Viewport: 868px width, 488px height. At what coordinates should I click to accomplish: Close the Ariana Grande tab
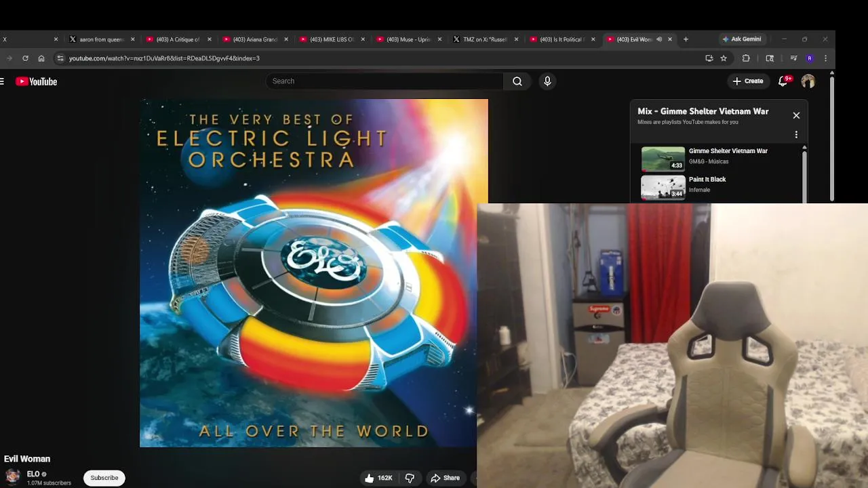tap(286, 39)
